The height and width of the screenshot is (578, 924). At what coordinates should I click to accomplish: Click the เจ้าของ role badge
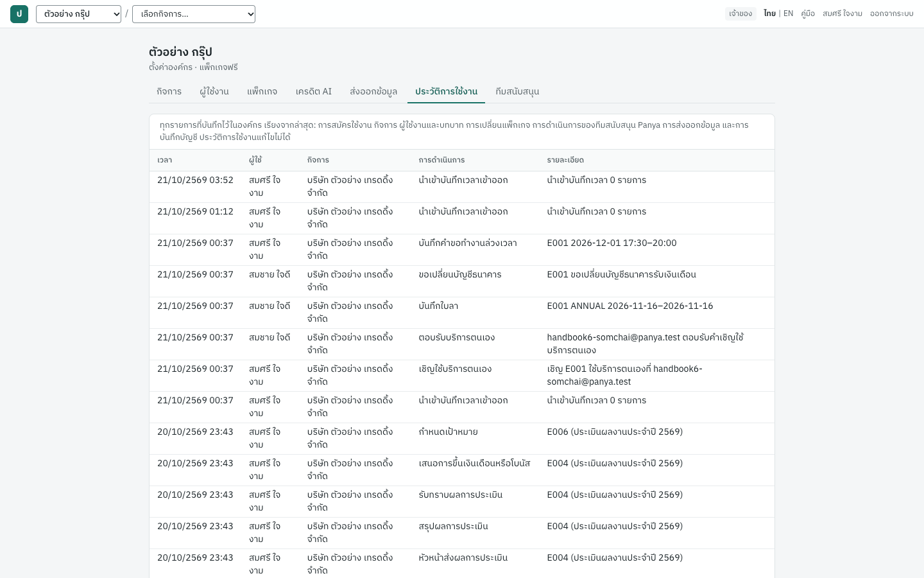pyautogui.click(x=740, y=13)
